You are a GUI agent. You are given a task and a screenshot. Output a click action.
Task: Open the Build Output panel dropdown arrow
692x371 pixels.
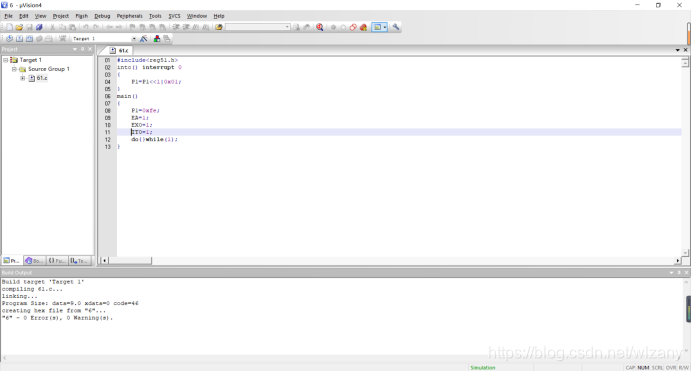[671, 273]
